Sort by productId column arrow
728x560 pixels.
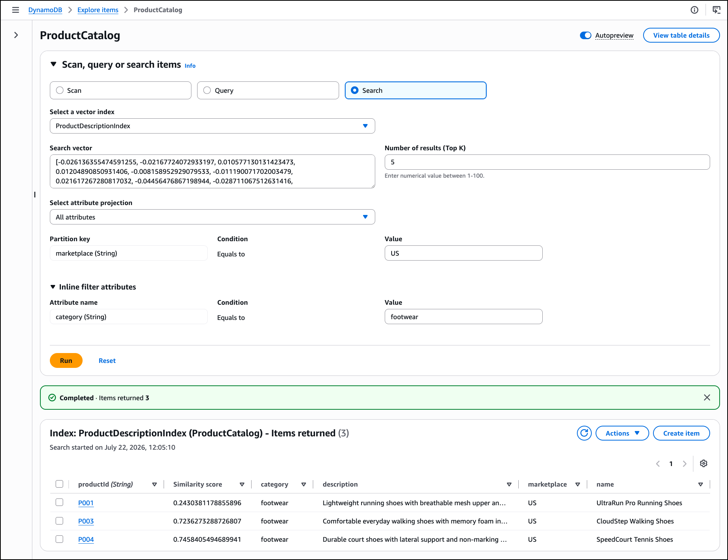click(x=155, y=484)
